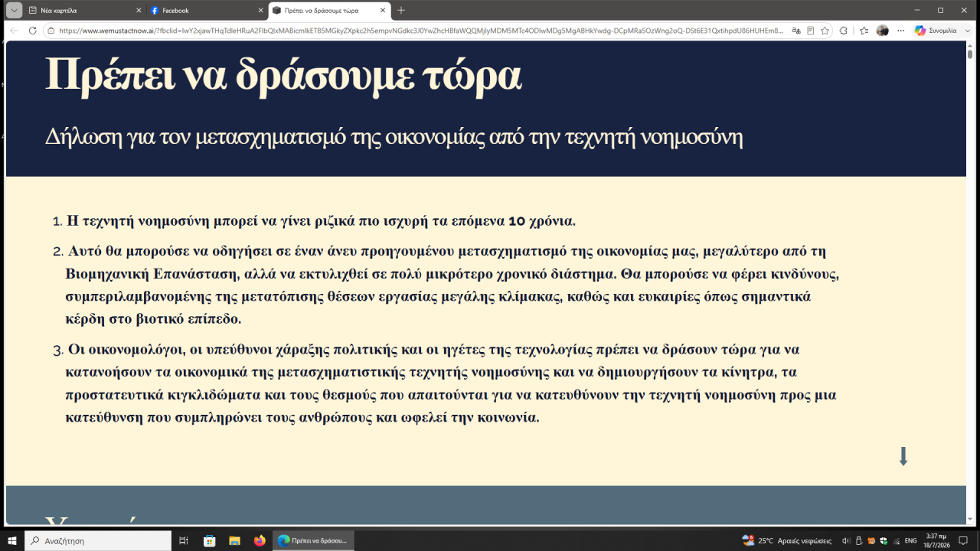Click the scrollbar up arrow
The height and width of the screenshot is (551, 980).
970,44
